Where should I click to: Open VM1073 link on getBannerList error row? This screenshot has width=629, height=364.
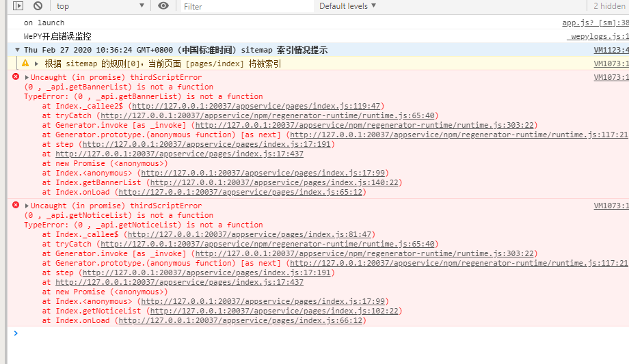[611, 77]
